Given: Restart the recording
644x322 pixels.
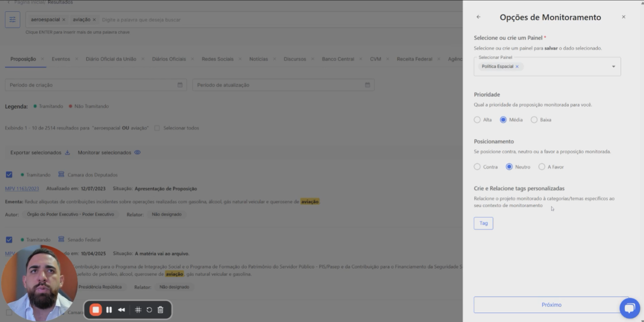Looking at the screenshot, I should click(149, 310).
